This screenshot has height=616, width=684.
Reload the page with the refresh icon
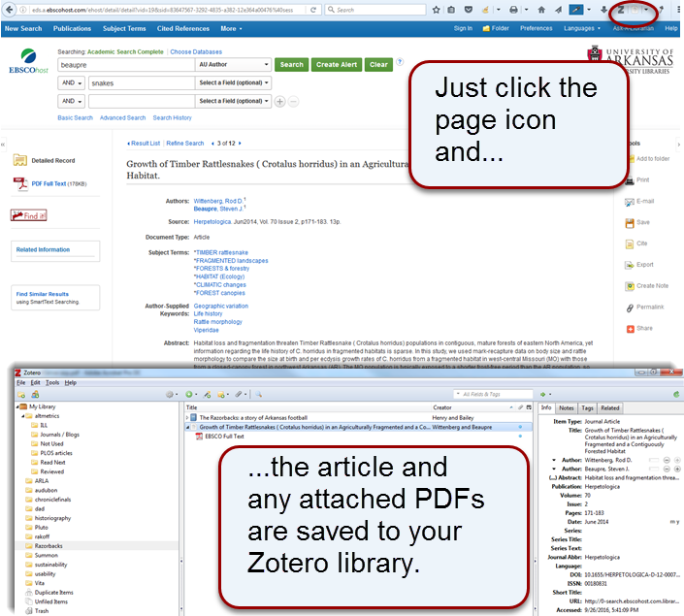point(313,10)
